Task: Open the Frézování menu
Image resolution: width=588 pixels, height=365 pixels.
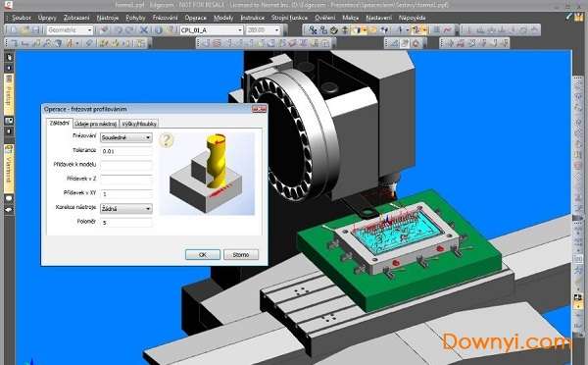Action: coord(165,18)
